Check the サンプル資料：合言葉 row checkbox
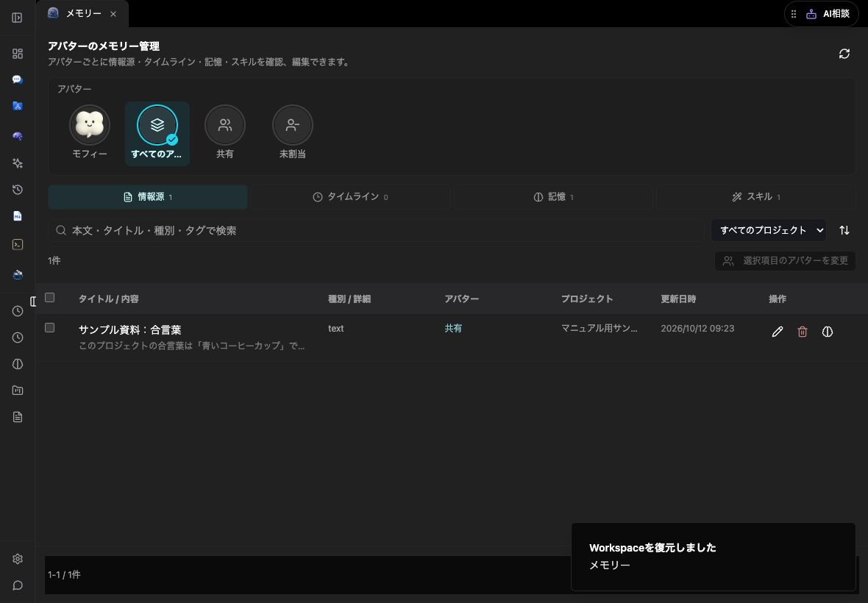This screenshot has width=868, height=603. coord(50,327)
